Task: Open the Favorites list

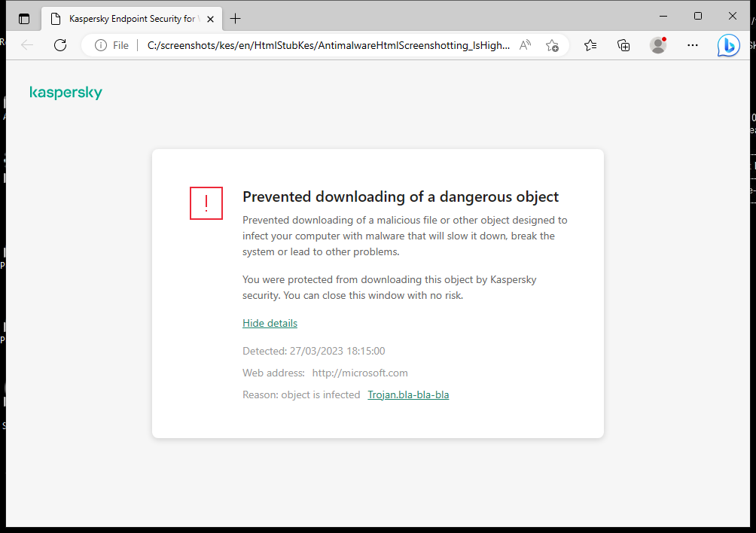Action: click(x=590, y=45)
